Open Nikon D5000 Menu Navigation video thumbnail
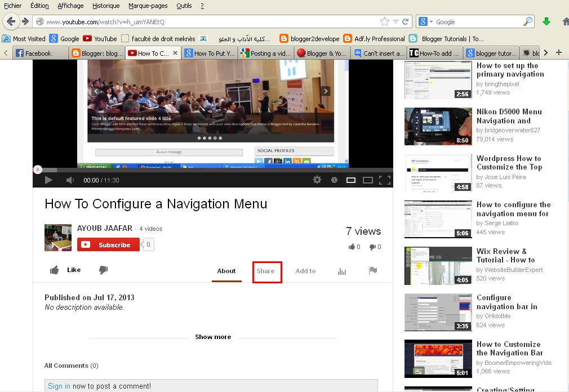Screen dimensions: 569x392 pos(438,126)
